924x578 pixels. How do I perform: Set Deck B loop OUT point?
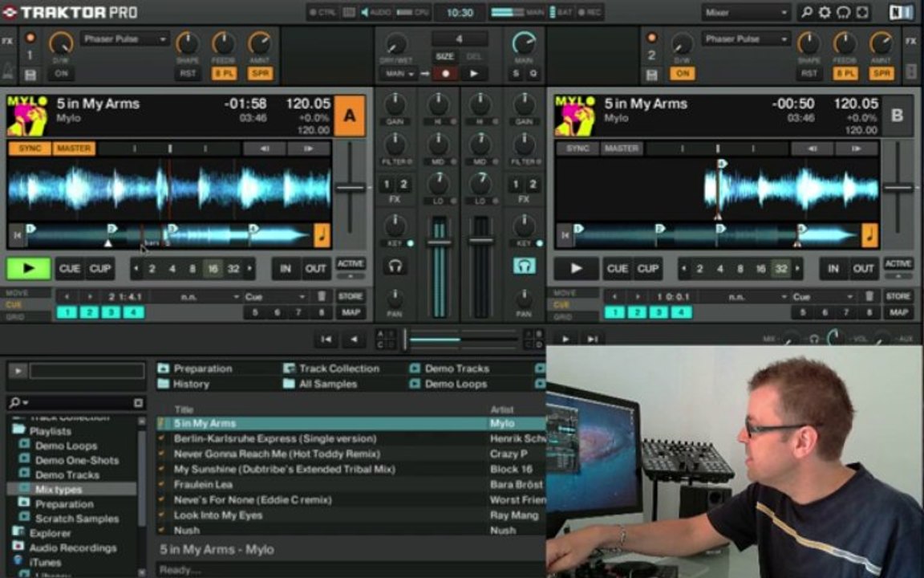[863, 269]
